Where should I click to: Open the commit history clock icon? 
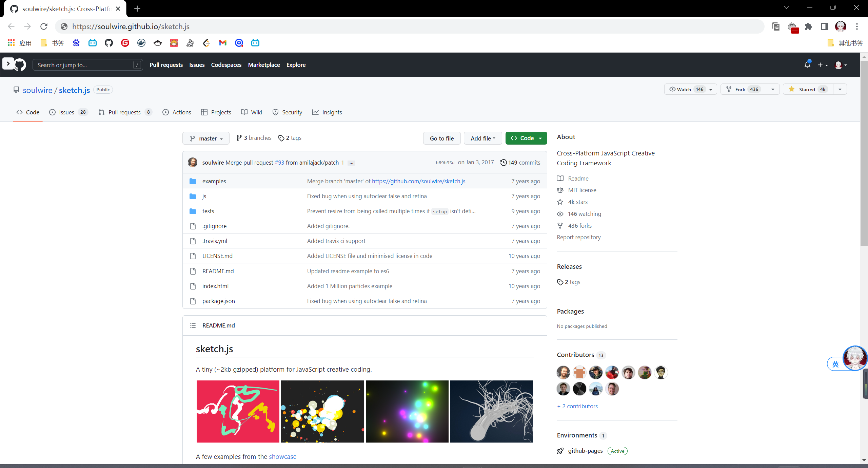504,163
